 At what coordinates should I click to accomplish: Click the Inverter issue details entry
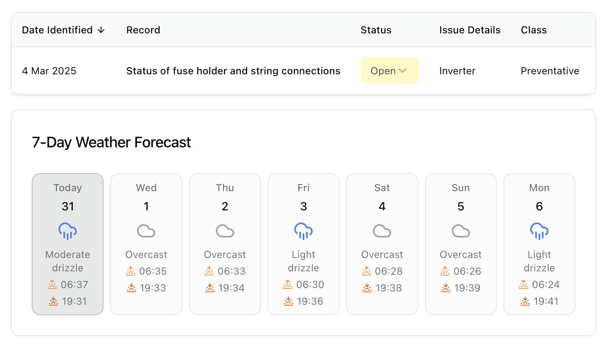pyautogui.click(x=457, y=71)
